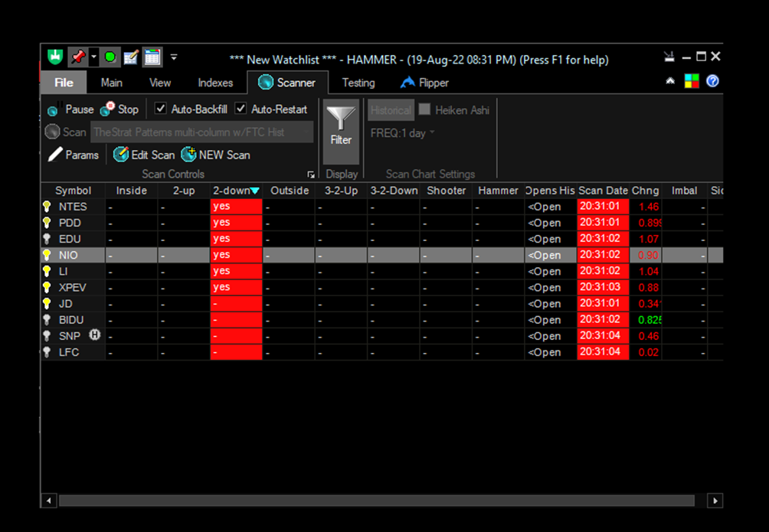Open the FREQ:1 day dropdown
This screenshot has width=769, height=532.
pyautogui.click(x=403, y=133)
